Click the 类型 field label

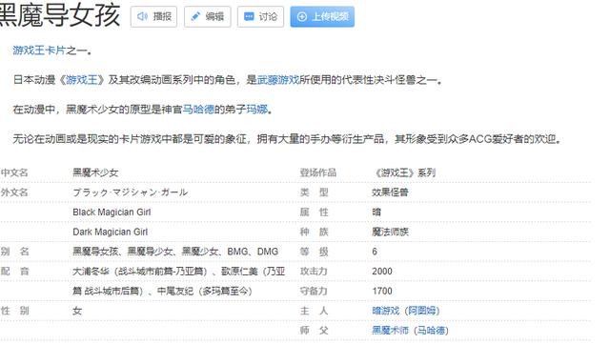314,192
